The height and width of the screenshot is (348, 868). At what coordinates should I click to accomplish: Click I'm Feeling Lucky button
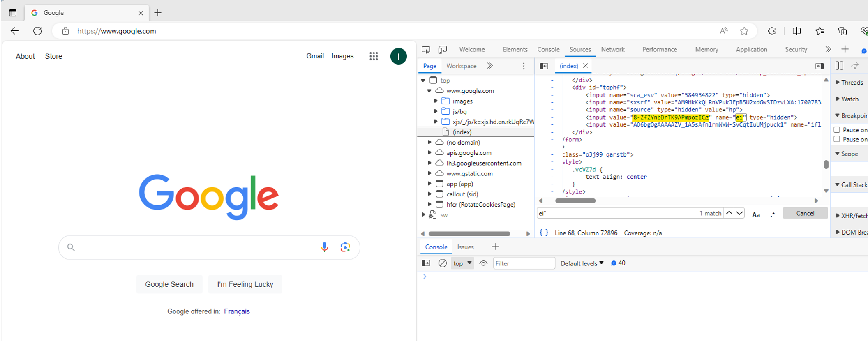[245, 284]
